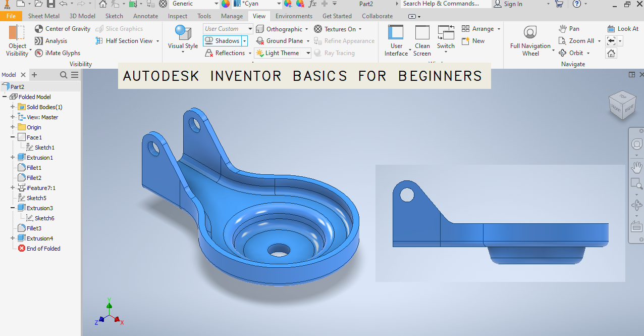Image resolution: width=644 pixels, height=336 pixels.
Task: Open the Help question mark icon
Action: point(577,4)
